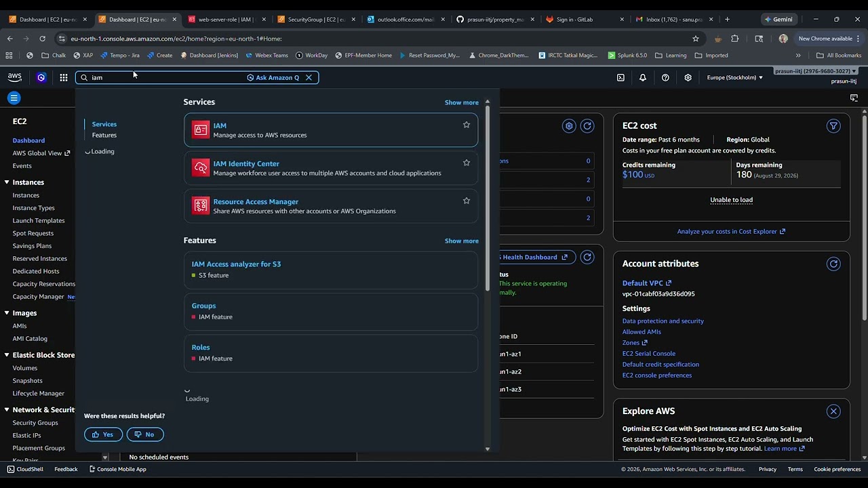This screenshot has height=488, width=868.
Task: Collapse the Elastic Block Store sidebar section
Action: click(7, 355)
